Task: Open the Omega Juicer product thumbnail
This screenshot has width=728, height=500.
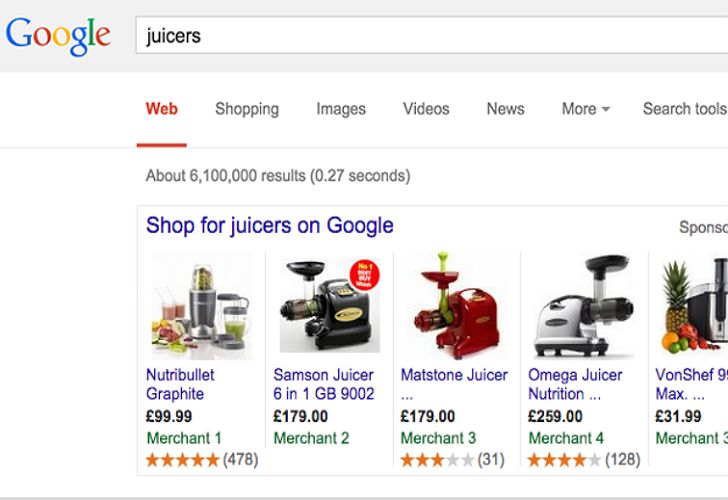Action: coord(584,306)
